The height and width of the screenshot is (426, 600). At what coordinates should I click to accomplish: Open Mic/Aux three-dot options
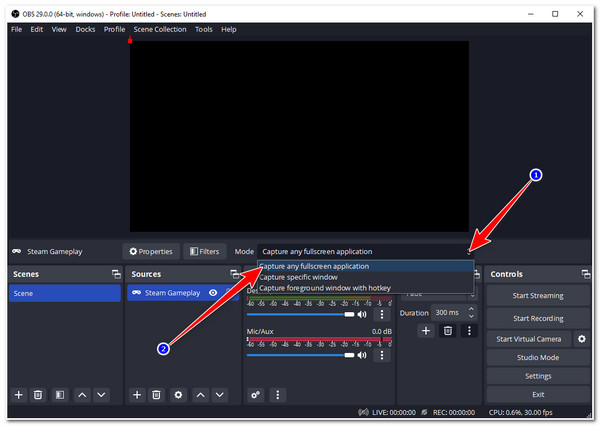382,355
